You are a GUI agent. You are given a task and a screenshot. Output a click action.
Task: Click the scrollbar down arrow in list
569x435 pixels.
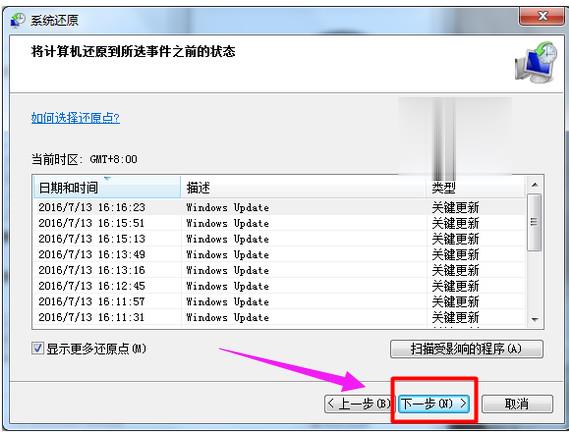[x=534, y=320]
